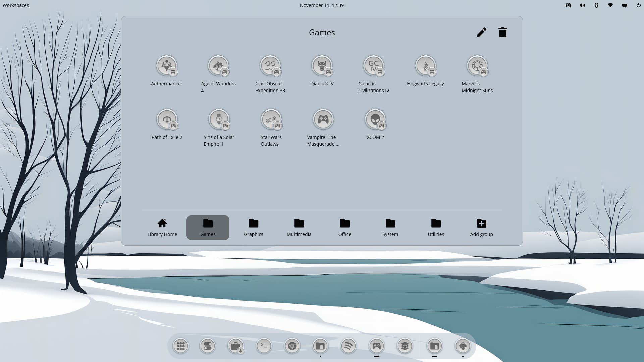Viewport: 644px width, 362px height.
Task: Open Workspaces in the top bar
Action: 16,5
